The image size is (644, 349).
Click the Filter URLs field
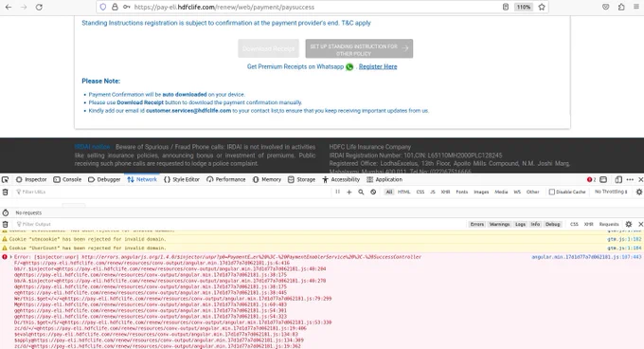coord(172,192)
